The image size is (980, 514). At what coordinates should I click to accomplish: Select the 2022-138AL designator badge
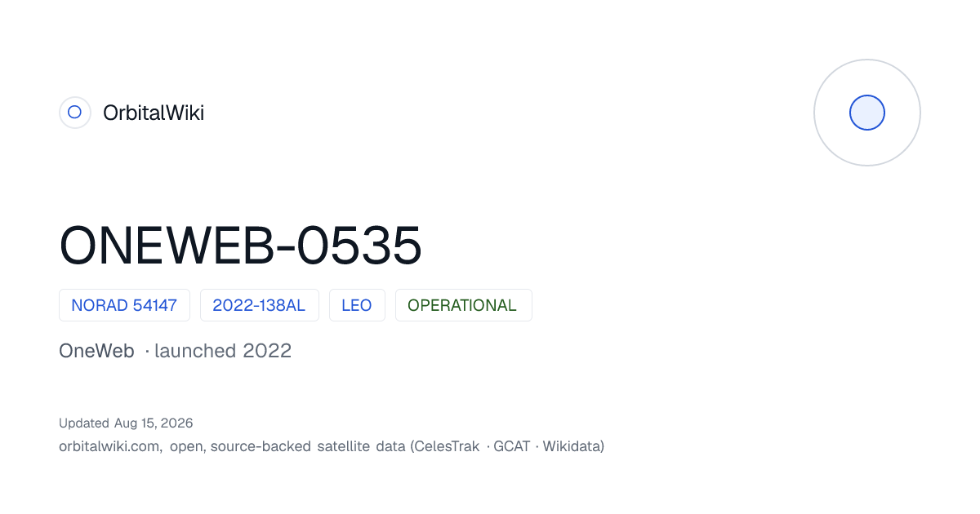point(259,305)
